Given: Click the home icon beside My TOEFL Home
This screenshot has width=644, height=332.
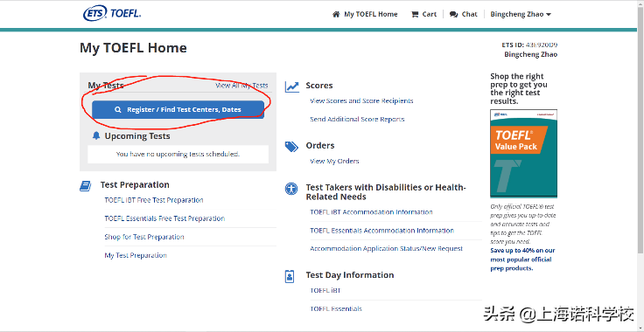Looking at the screenshot, I should pos(336,14).
